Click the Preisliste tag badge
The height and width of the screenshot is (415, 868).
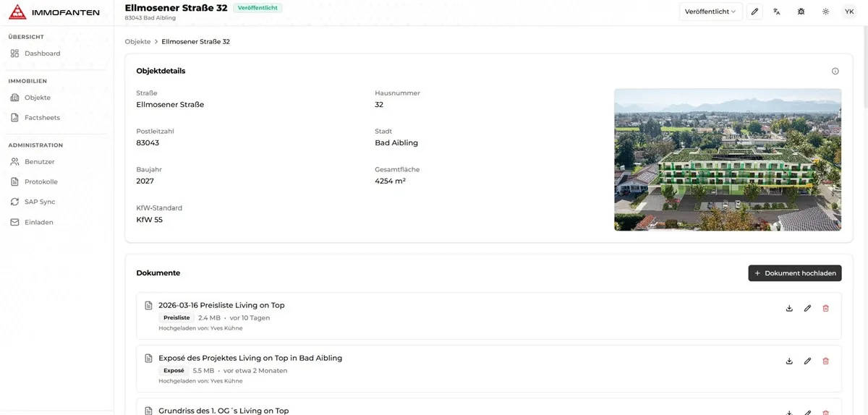(176, 318)
